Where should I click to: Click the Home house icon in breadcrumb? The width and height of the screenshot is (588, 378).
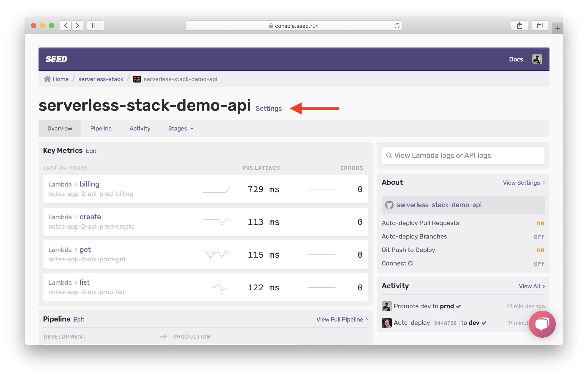[x=47, y=79]
